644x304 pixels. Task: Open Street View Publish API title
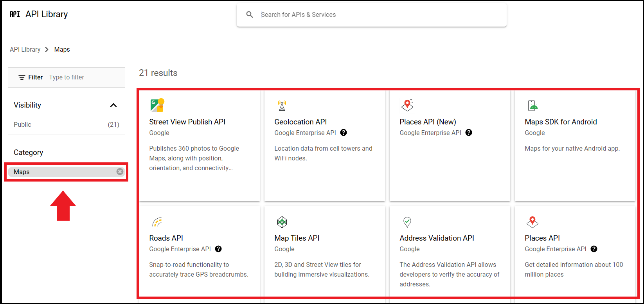pos(187,122)
